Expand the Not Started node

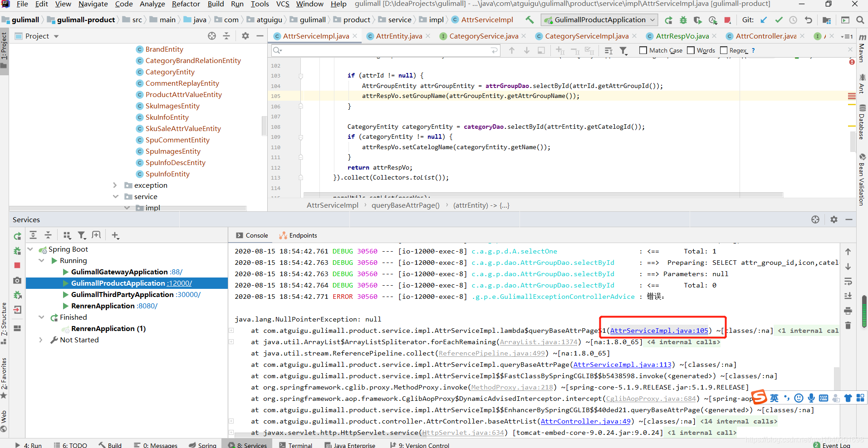(41, 340)
